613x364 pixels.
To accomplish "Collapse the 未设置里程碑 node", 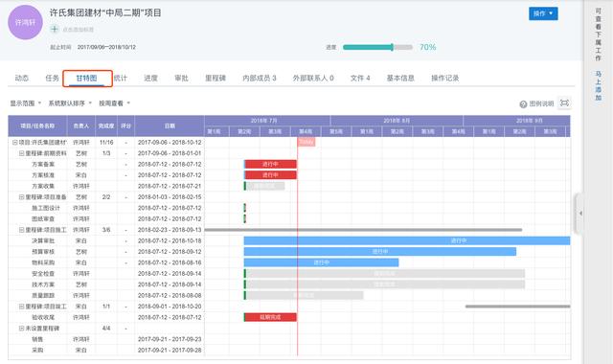I will (x=21, y=329).
